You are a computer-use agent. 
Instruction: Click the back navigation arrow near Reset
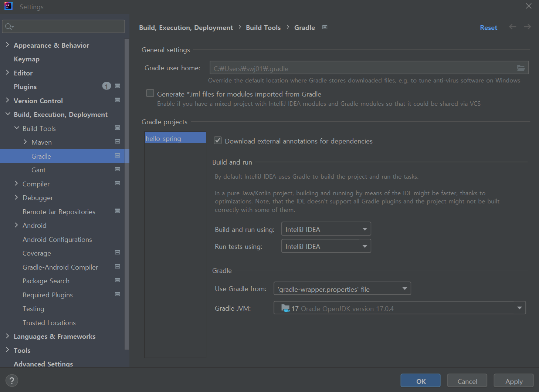tap(512, 27)
